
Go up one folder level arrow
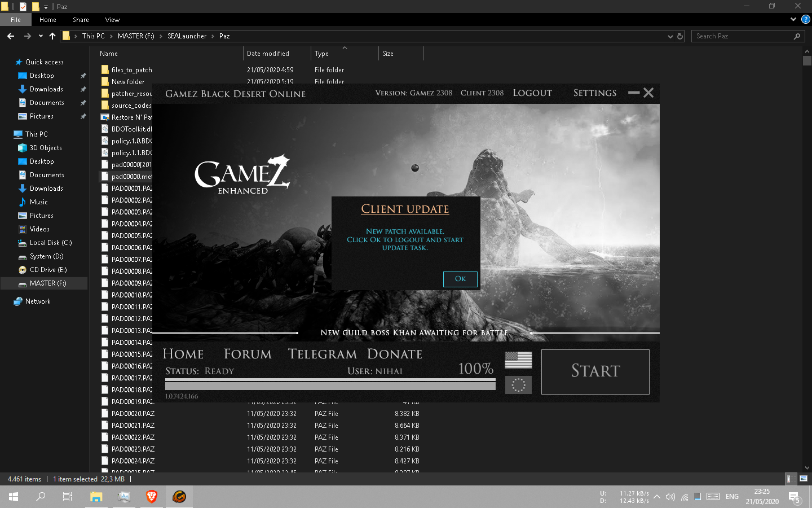click(x=52, y=36)
